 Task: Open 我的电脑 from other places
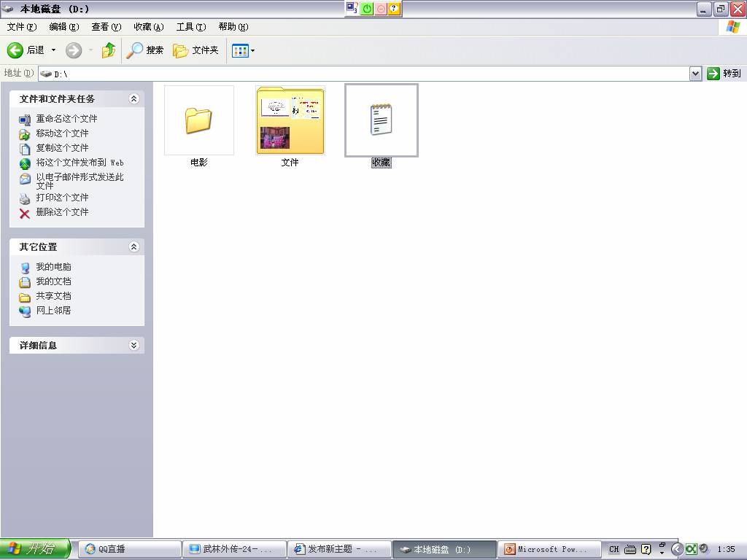54,267
